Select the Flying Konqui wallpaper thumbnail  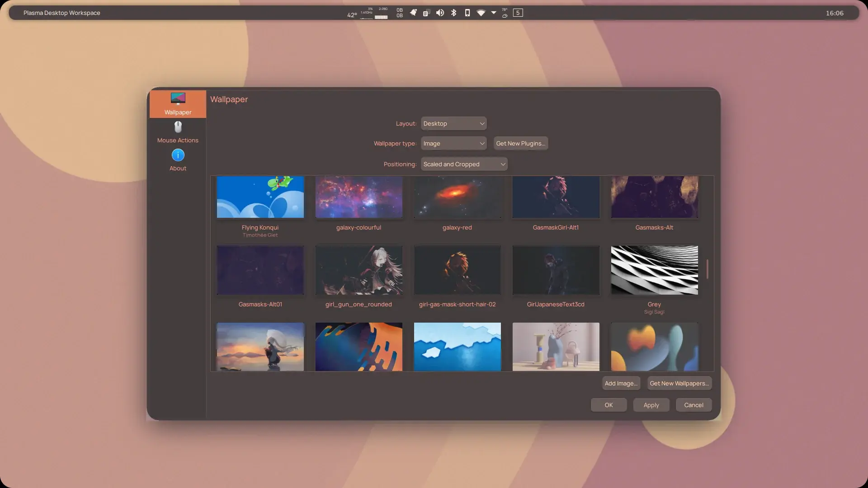pyautogui.click(x=260, y=197)
